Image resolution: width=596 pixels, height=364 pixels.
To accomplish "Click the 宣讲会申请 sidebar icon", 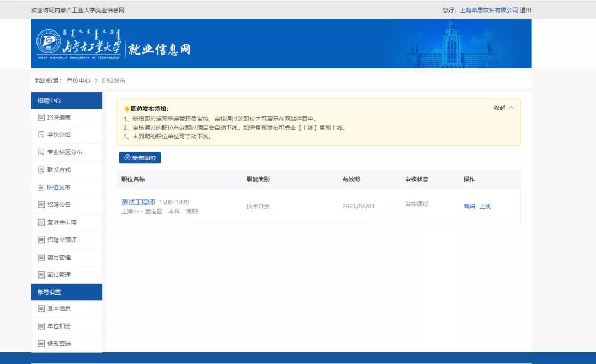I will 41,222.
